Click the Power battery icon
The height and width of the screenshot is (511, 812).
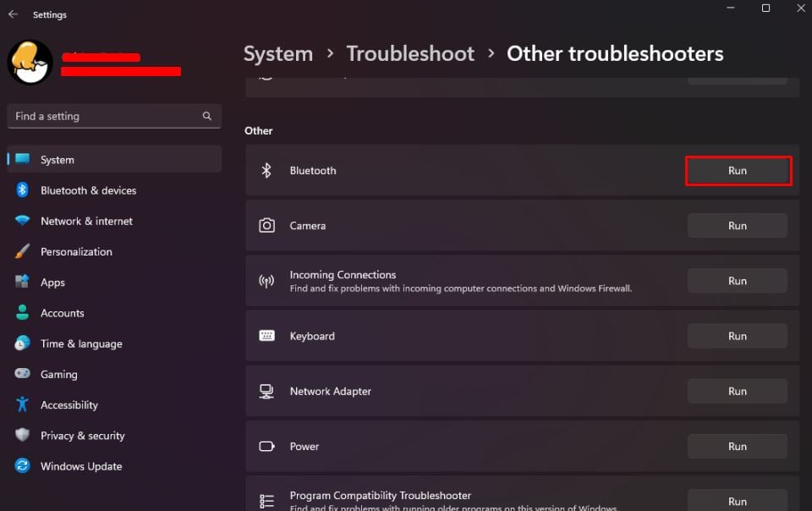(266, 447)
